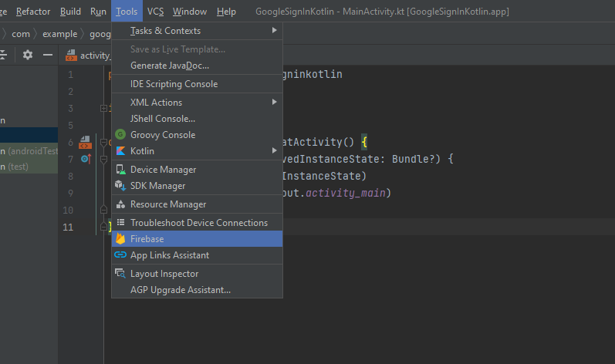Expand XML Actions submenu arrow
Image resolution: width=615 pixels, height=364 pixels.
[x=275, y=102]
